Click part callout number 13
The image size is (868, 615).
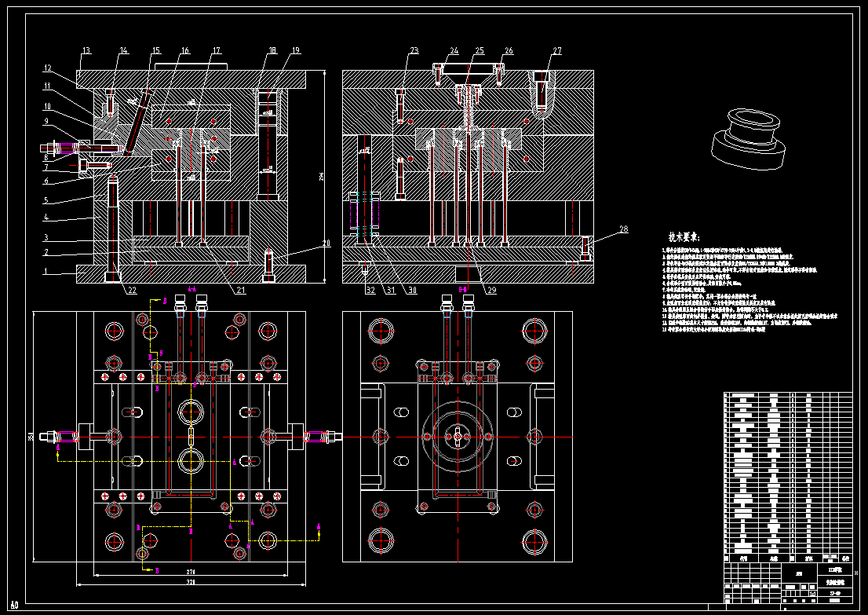86,50
